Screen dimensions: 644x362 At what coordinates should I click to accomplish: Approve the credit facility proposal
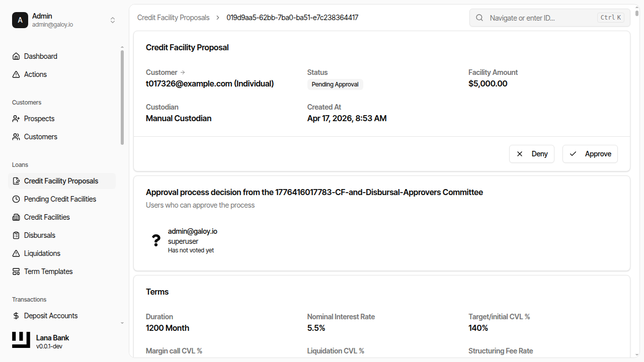(590, 153)
